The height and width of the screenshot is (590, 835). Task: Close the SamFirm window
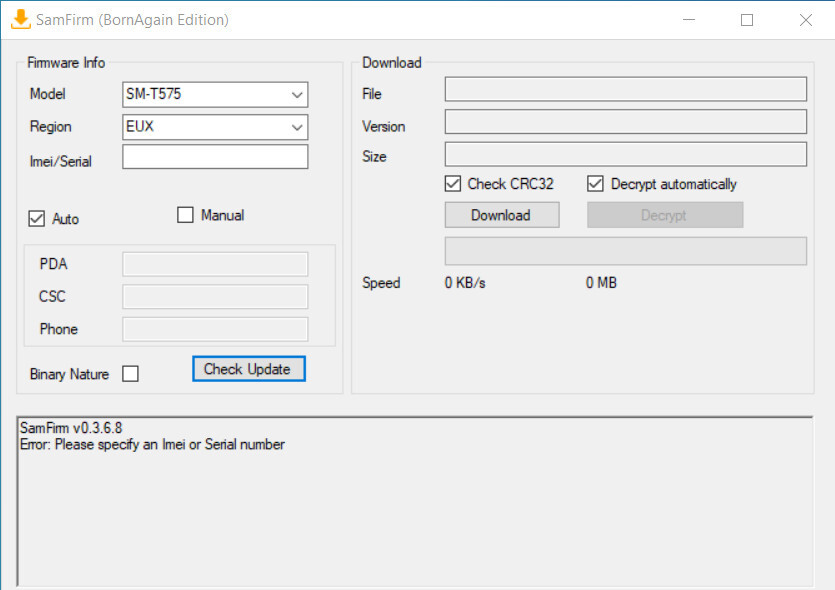point(806,20)
